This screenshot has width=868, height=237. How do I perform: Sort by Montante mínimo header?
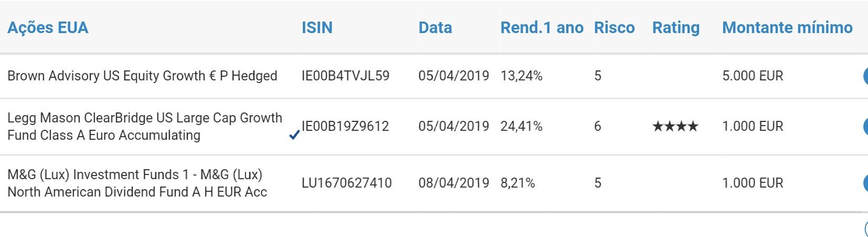(x=787, y=28)
